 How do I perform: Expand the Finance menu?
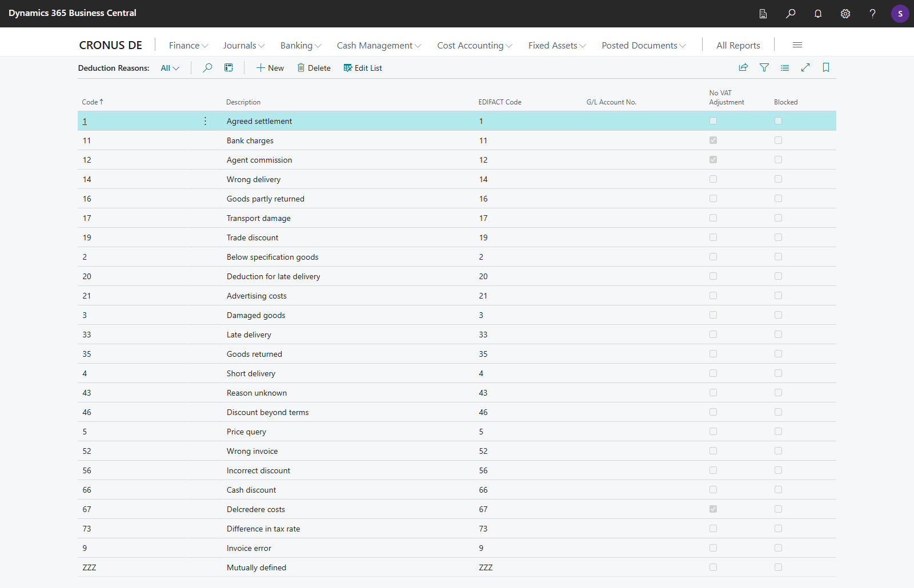(189, 45)
